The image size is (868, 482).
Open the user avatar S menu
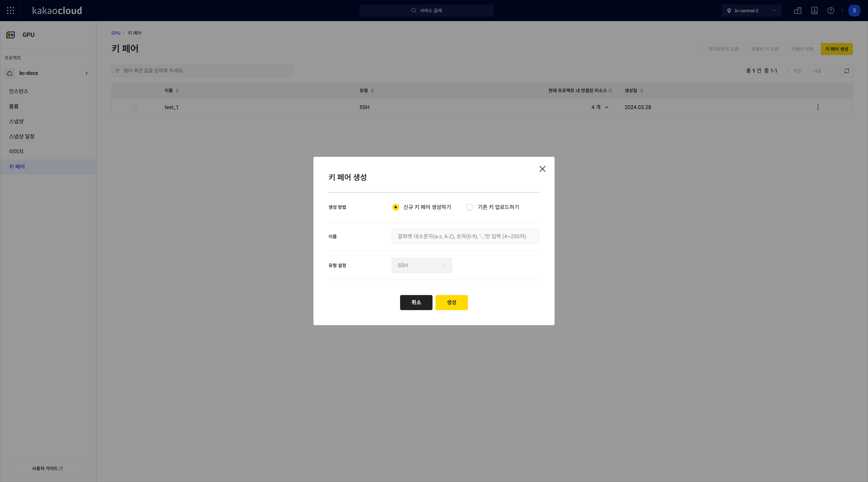click(854, 10)
